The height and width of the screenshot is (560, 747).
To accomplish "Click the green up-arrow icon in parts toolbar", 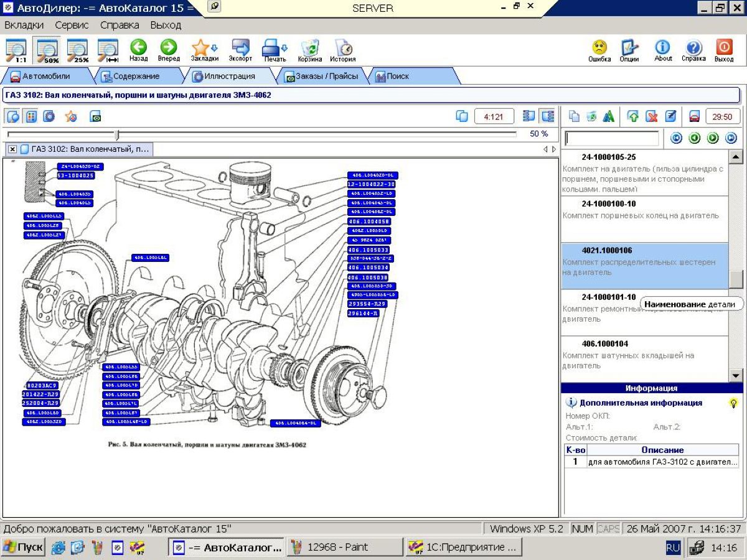I will pyautogui.click(x=634, y=116).
